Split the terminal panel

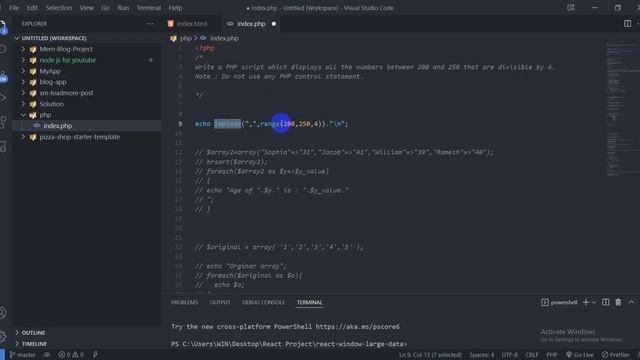(606, 302)
